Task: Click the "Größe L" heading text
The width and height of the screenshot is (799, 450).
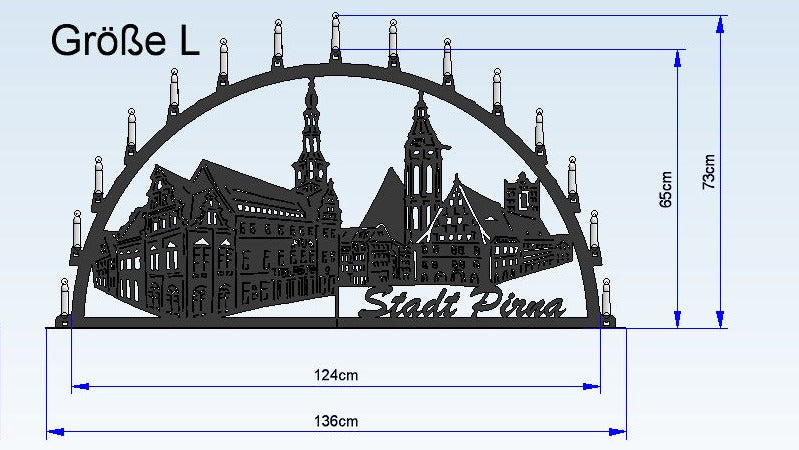Action: 125,41
